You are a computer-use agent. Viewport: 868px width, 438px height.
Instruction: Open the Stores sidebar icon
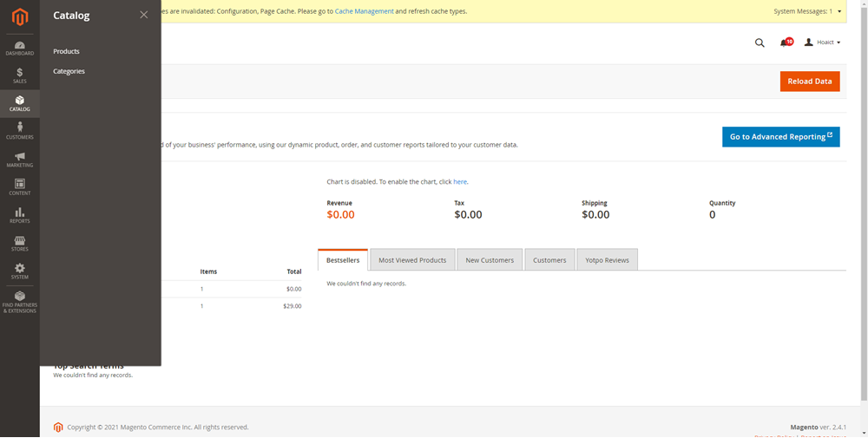pos(19,243)
